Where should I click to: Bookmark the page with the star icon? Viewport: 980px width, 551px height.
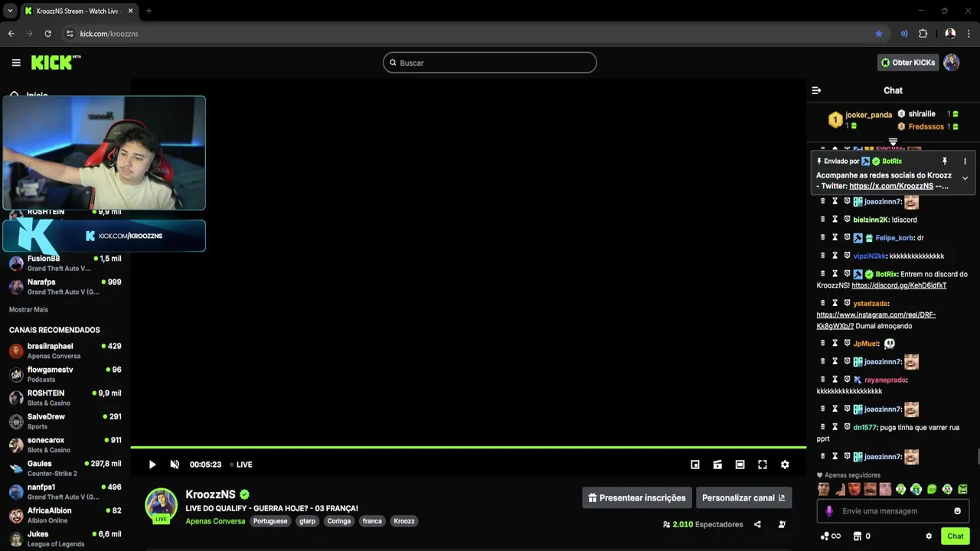pos(879,34)
